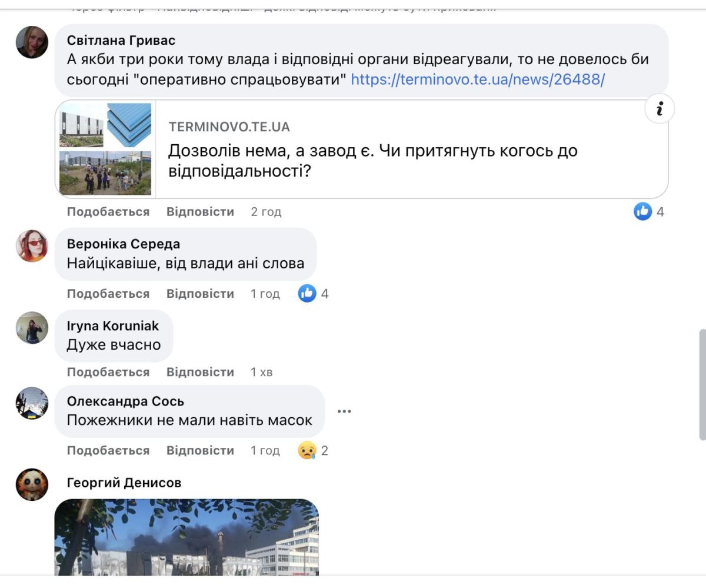Open Iryna Koruniak's profile avatar
706x588 pixels.
pos(32,328)
